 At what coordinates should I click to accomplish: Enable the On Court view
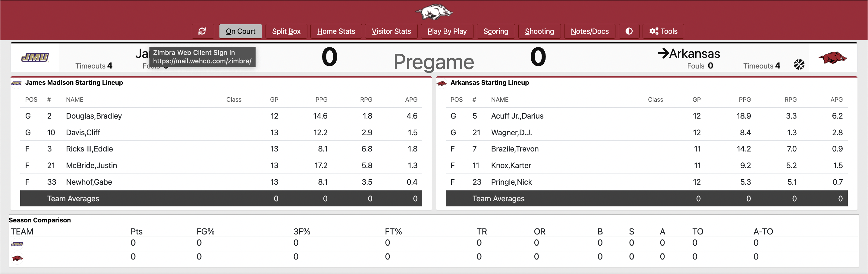240,31
